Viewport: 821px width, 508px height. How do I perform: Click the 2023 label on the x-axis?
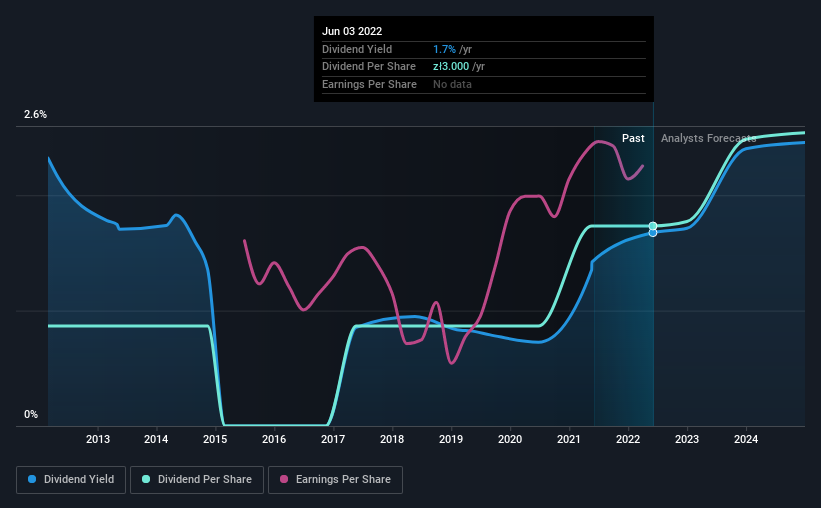coord(687,439)
